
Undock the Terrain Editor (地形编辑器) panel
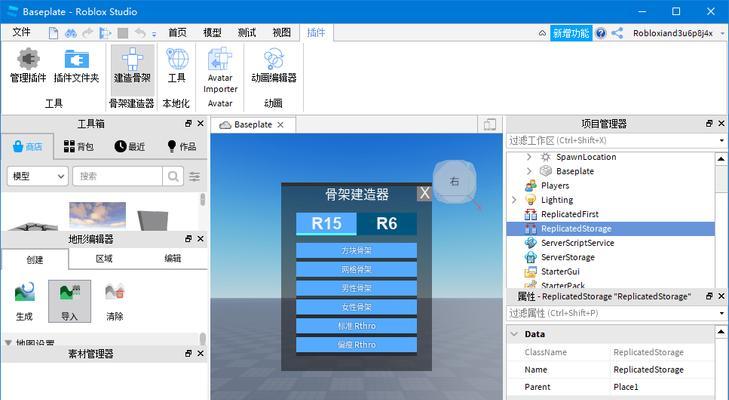(188, 239)
